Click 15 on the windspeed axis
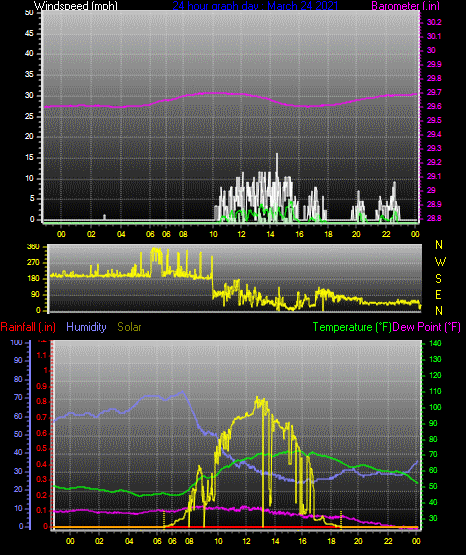 (29, 158)
